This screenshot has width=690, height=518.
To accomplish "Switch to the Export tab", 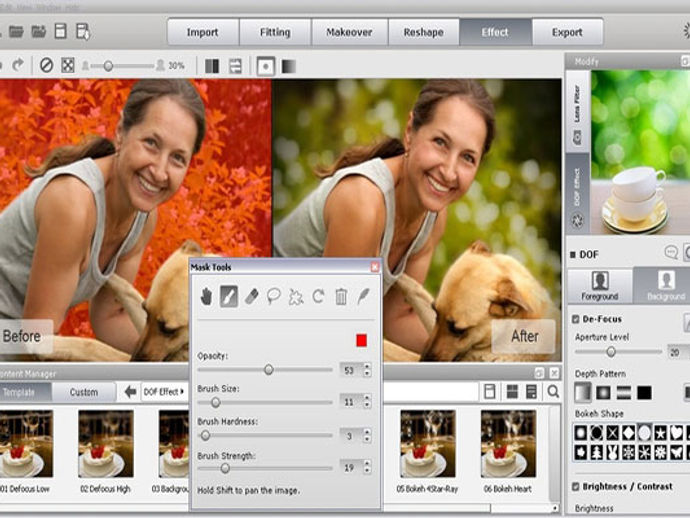I will pyautogui.click(x=567, y=32).
